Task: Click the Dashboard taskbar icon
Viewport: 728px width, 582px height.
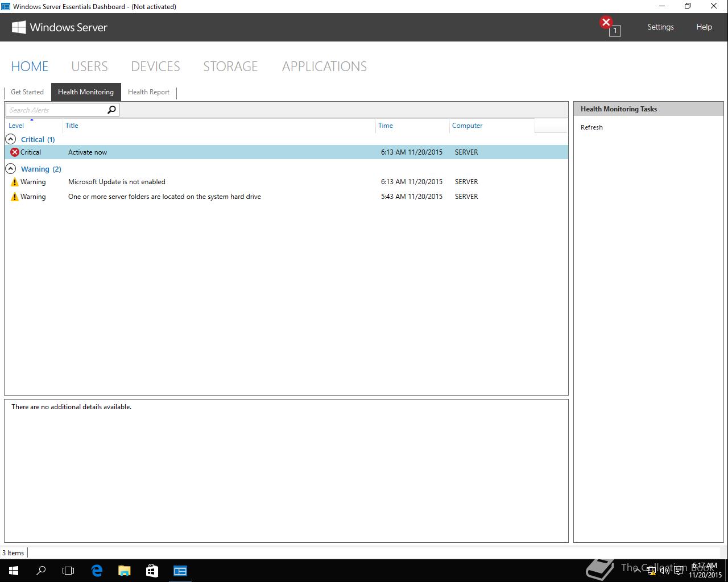Action: [x=180, y=571]
